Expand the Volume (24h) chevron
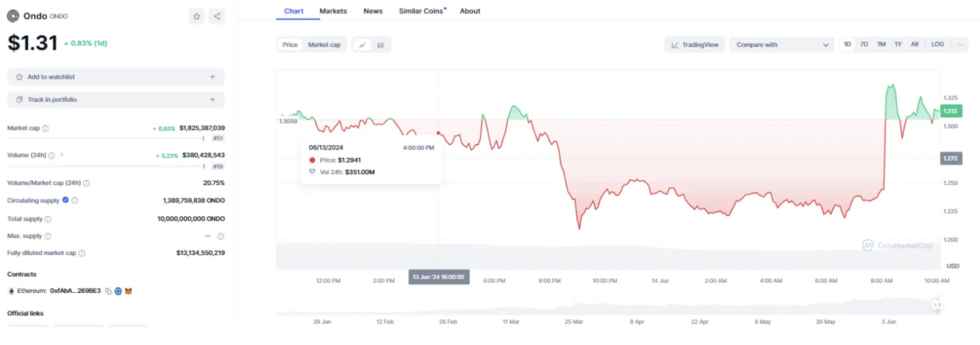 [x=62, y=155]
